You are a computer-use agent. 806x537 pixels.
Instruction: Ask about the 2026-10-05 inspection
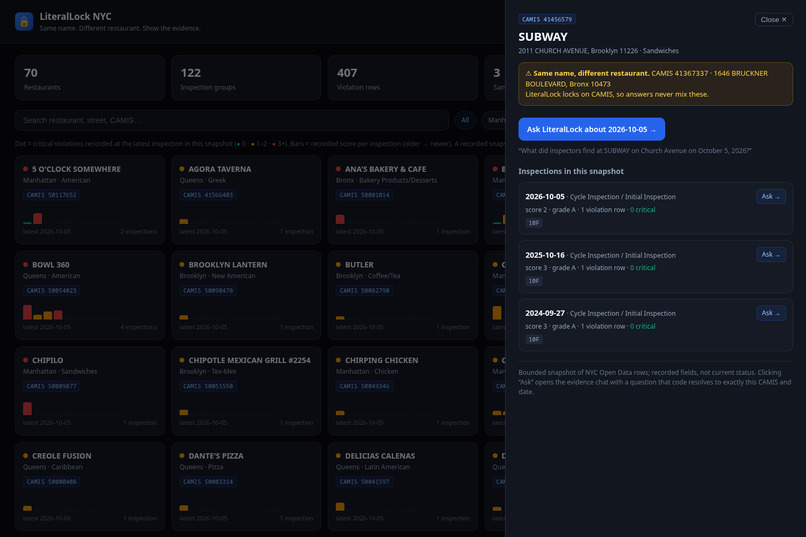(771, 196)
